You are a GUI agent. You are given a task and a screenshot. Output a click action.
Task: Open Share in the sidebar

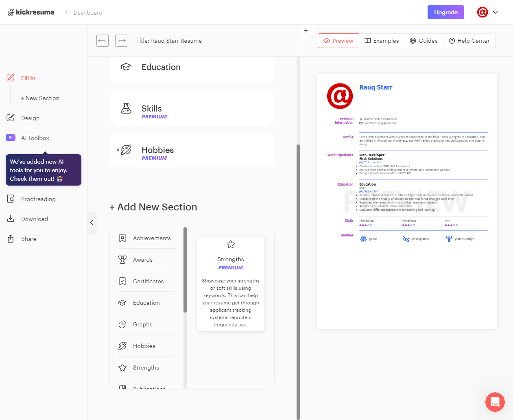[29, 239]
